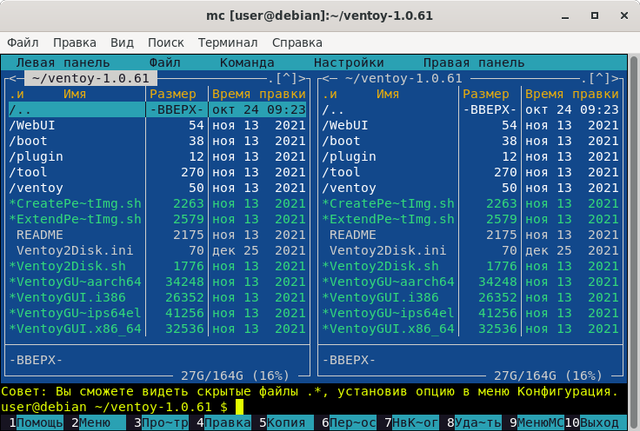Open the Поиск menu
640x431 pixels.
[166, 42]
